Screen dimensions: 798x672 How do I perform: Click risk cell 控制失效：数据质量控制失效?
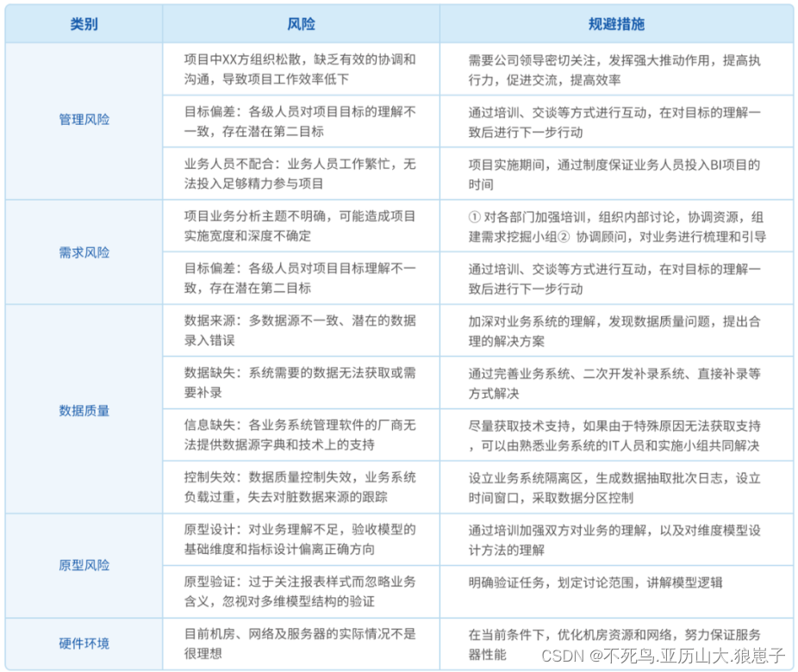click(302, 488)
